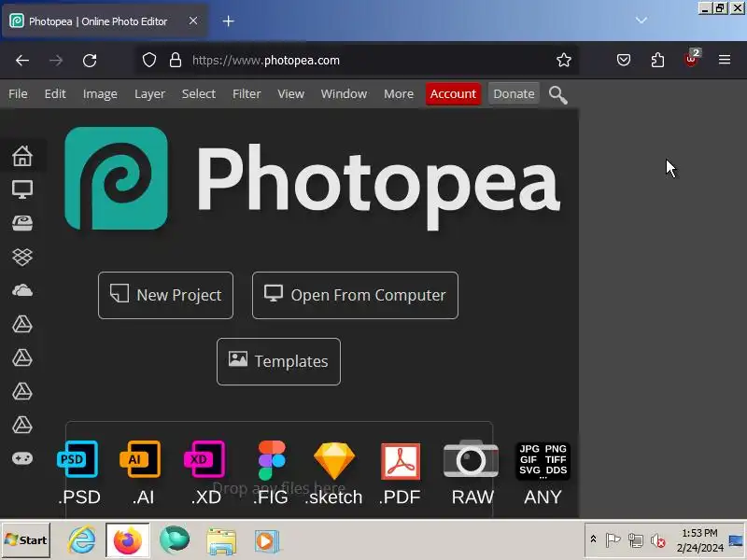Open the Image menu
This screenshot has height=560, width=747.
coord(100,94)
